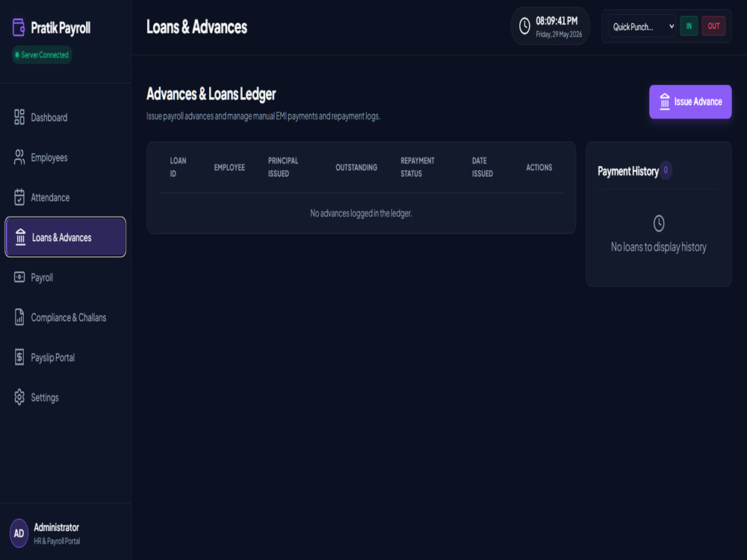Click the clock icon beside the time
Viewport: 747px width, 560px height.
tap(524, 26)
